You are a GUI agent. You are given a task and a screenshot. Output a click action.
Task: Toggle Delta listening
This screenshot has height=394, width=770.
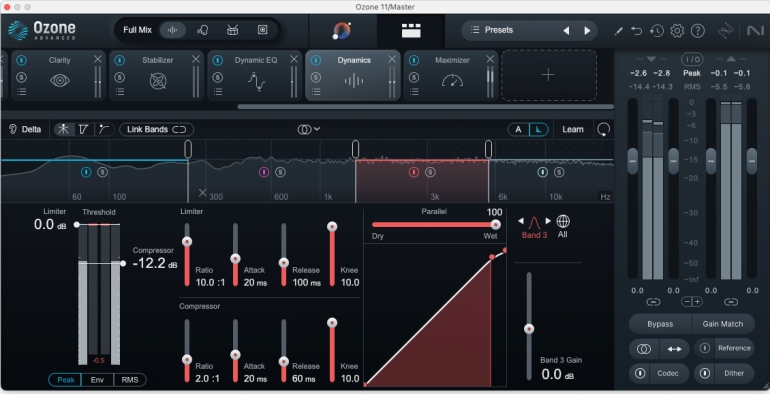click(25, 129)
